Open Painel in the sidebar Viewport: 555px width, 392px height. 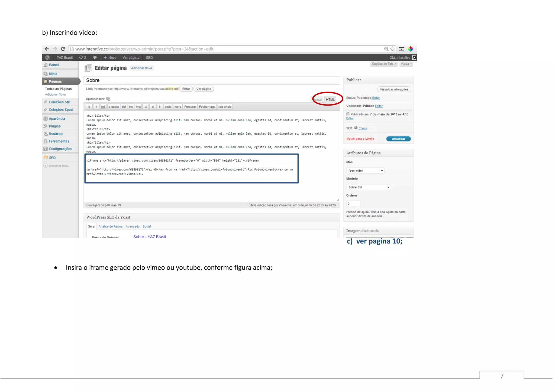click(54, 65)
